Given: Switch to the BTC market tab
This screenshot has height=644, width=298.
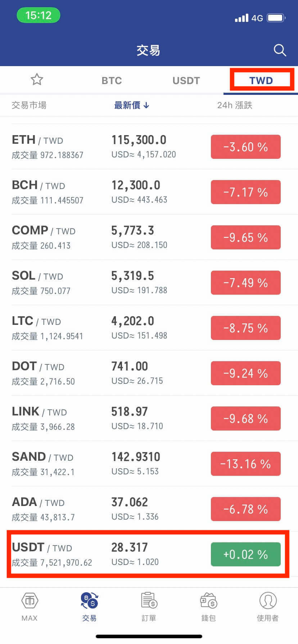Looking at the screenshot, I should coord(112,80).
